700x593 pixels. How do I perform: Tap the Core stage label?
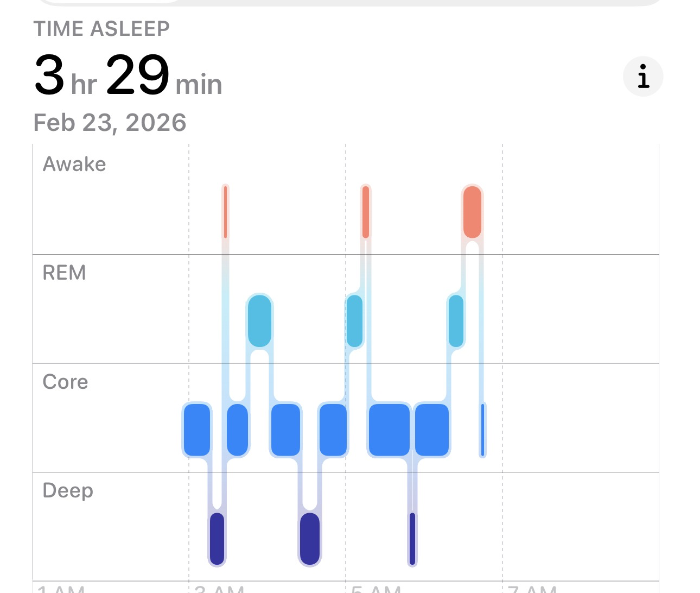66,382
